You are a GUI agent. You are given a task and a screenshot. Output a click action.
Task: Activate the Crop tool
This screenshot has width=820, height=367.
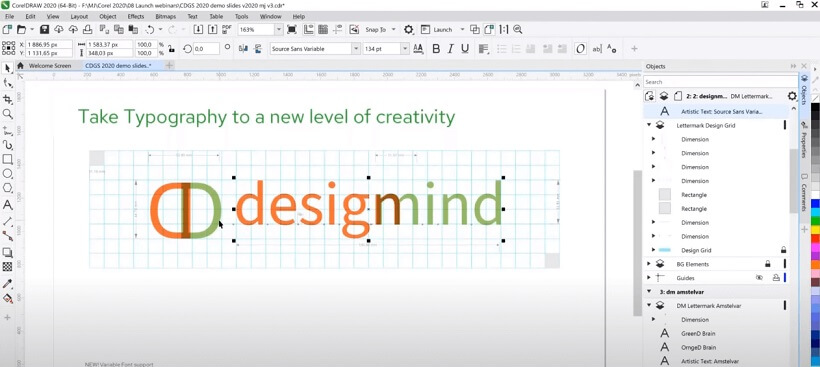pos(7,99)
